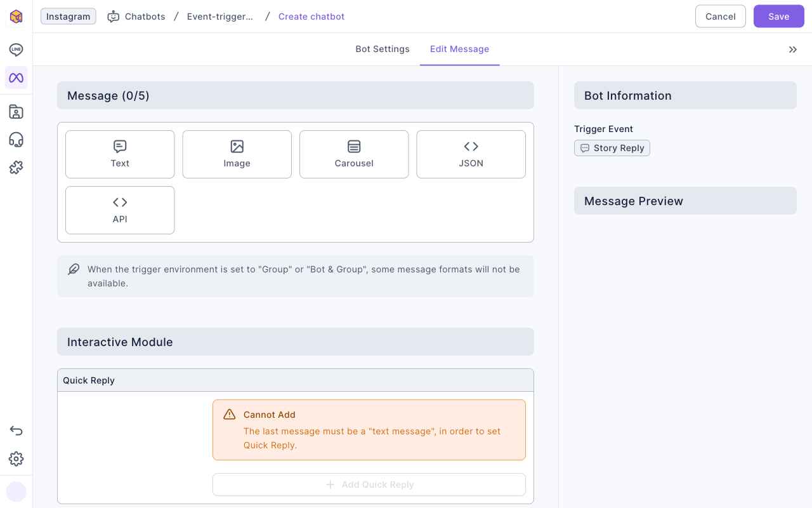Save the chatbot
This screenshot has width=812, height=508.
pos(779,17)
